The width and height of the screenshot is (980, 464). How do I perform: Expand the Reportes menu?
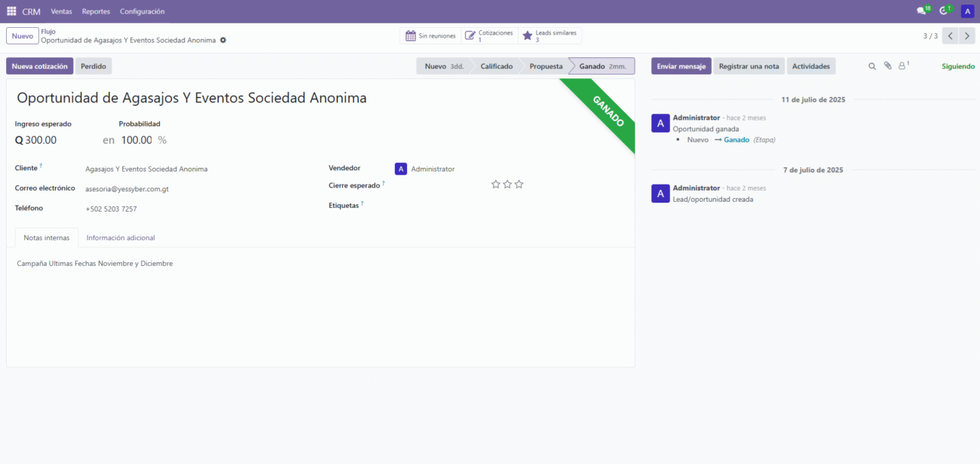coord(96,11)
